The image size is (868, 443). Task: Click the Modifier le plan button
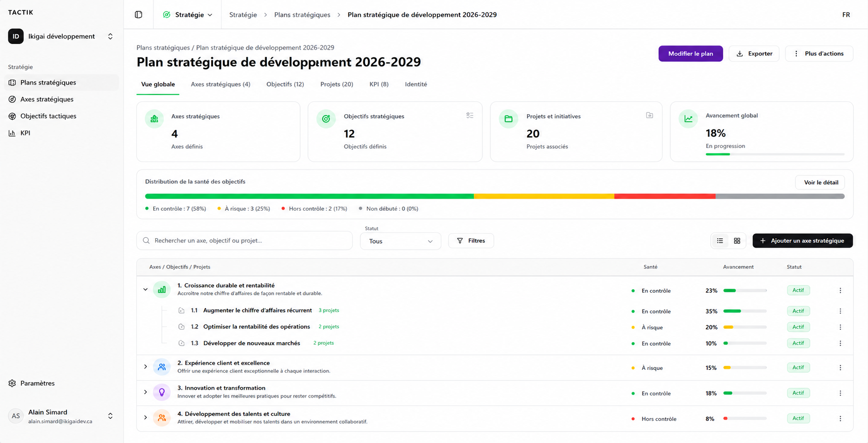click(x=691, y=53)
